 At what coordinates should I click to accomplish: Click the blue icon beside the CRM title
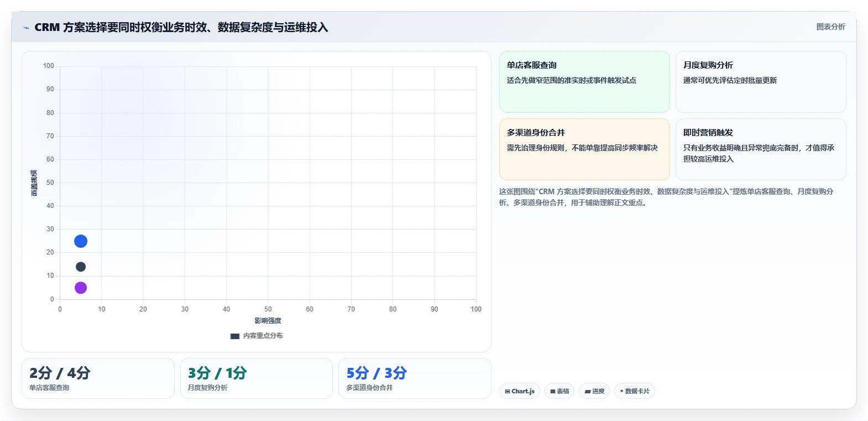pos(26,28)
